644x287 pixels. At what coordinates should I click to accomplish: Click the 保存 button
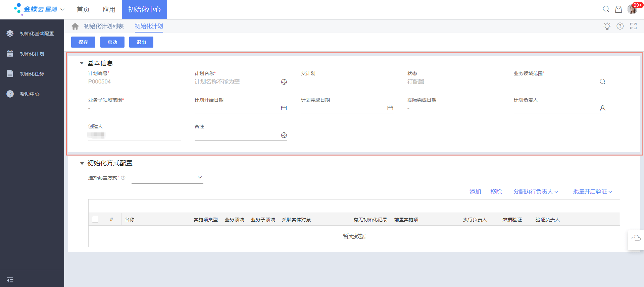83,42
